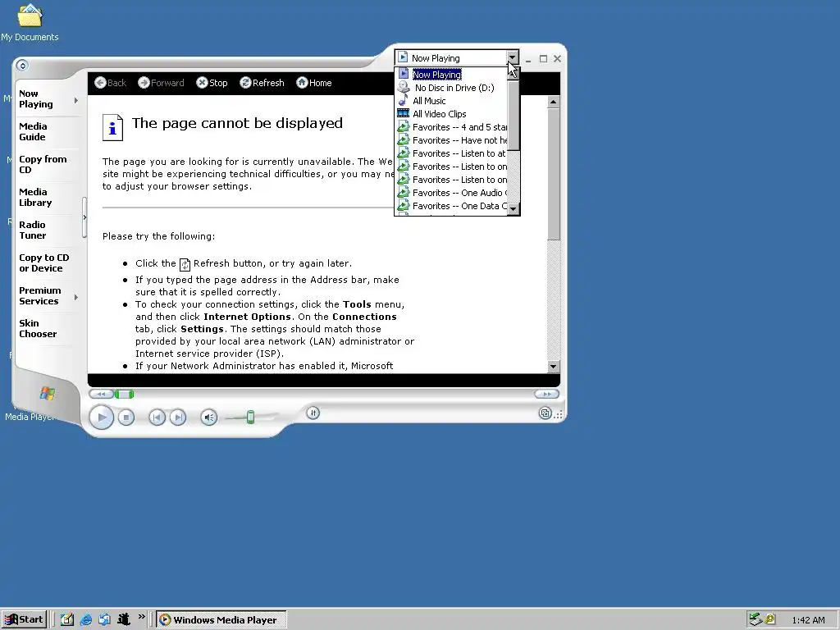This screenshot has width=840, height=630.
Task: Open the Skin Chooser tab
Action: [x=38, y=328]
